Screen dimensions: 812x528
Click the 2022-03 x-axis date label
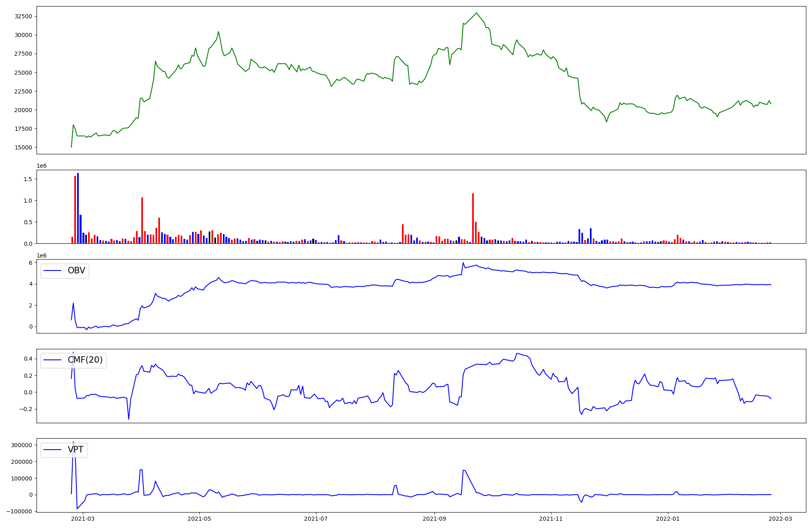780,519
